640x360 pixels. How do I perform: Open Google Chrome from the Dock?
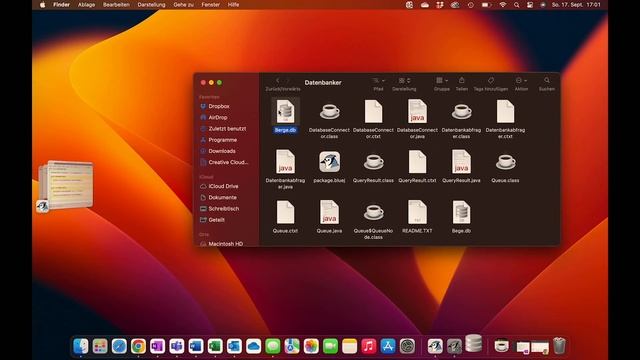[138, 346]
